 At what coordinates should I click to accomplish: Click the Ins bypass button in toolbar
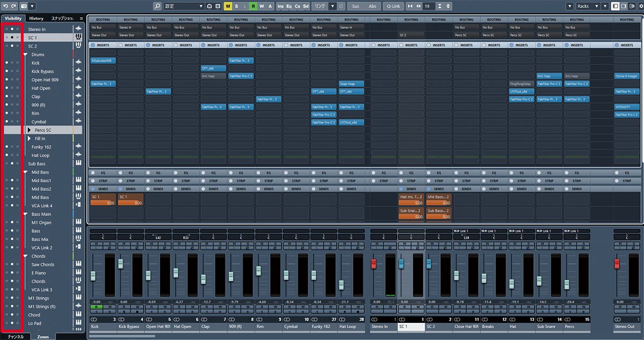281,6
